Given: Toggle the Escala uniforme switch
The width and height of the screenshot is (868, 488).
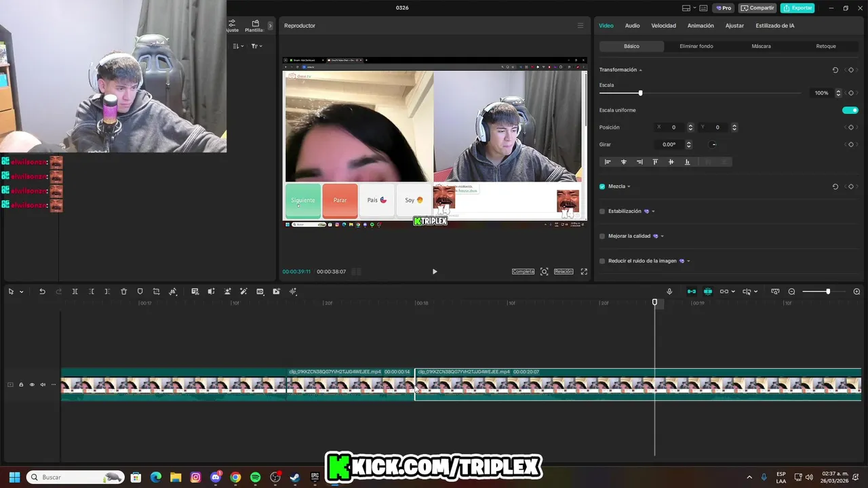Looking at the screenshot, I should 850,110.
